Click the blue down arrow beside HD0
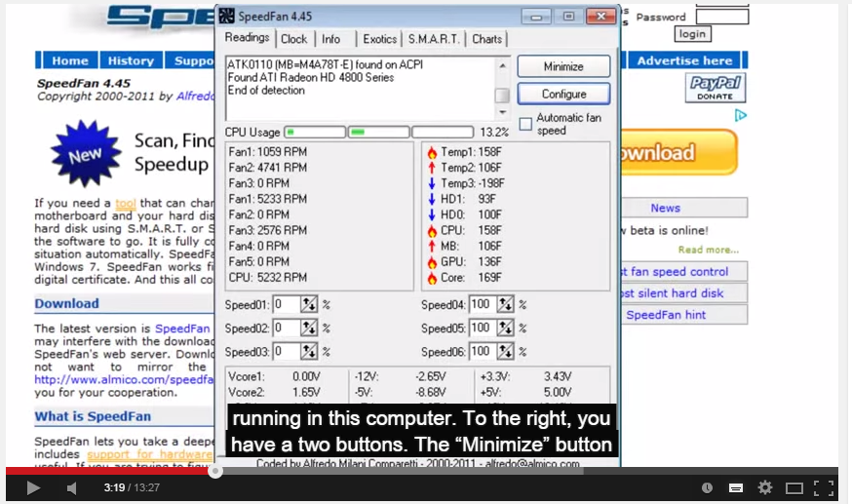The image size is (852, 504). (432, 215)
